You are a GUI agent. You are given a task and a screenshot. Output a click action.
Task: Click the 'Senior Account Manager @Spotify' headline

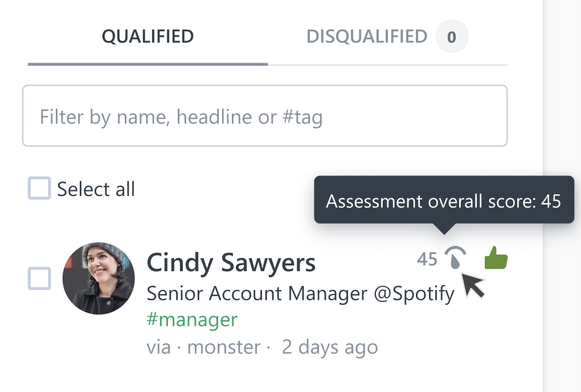pos(301,293)
